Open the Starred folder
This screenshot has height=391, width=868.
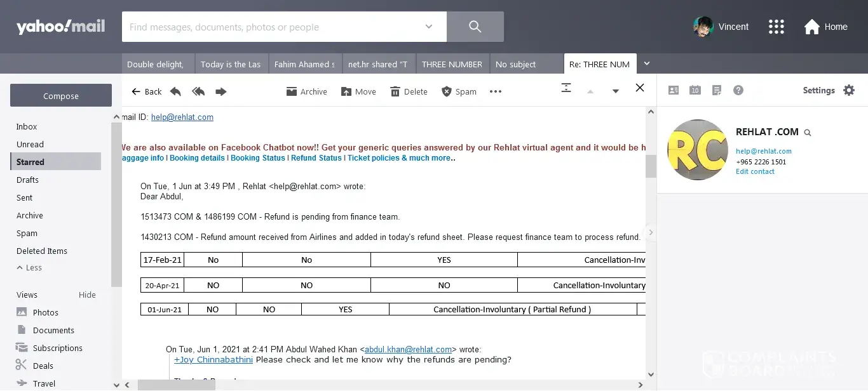click(x=31, y=162)
